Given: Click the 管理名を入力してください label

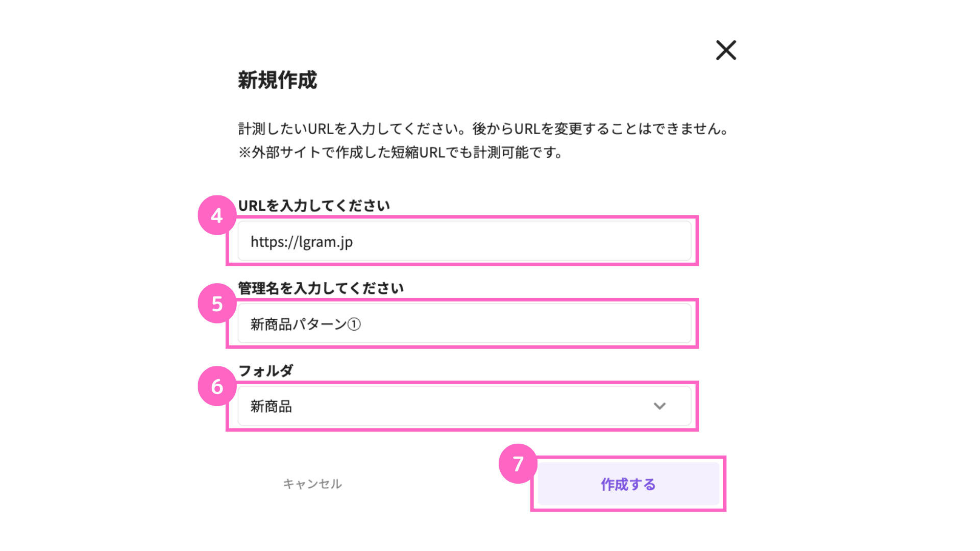Looking at the screenshot, I should pos(321,288).
